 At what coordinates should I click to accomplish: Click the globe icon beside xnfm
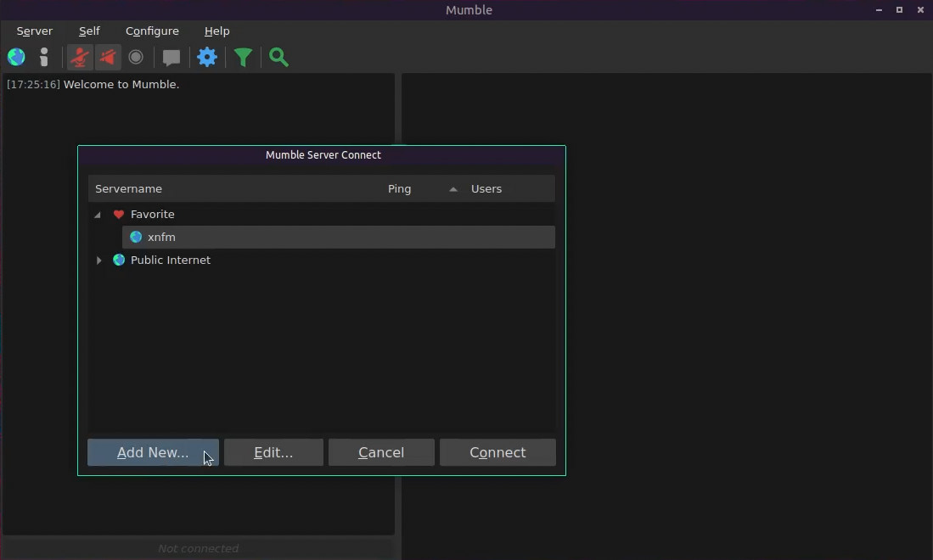[x=136, y=238]
